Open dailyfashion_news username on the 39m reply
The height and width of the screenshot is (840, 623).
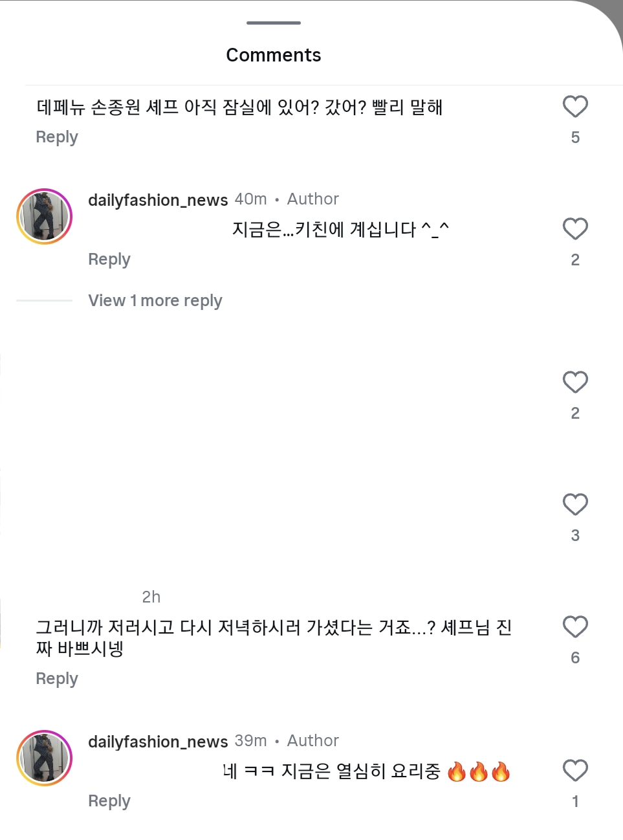(x=158, y=742)
